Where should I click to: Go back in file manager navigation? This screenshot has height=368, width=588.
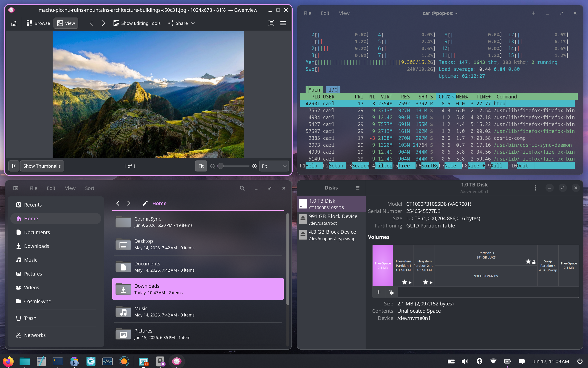118,203
